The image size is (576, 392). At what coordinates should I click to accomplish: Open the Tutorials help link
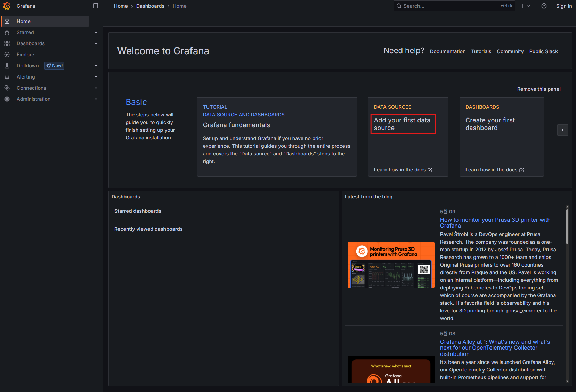481,51
